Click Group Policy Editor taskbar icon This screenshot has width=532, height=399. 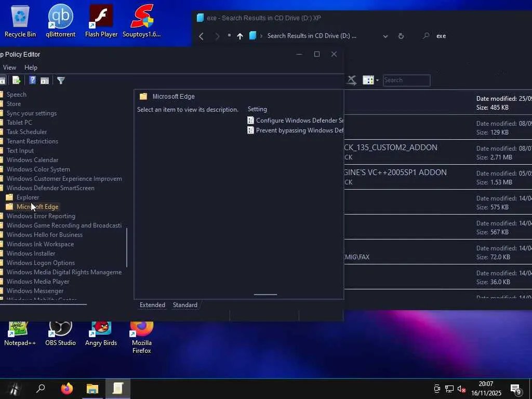(118, 389)
